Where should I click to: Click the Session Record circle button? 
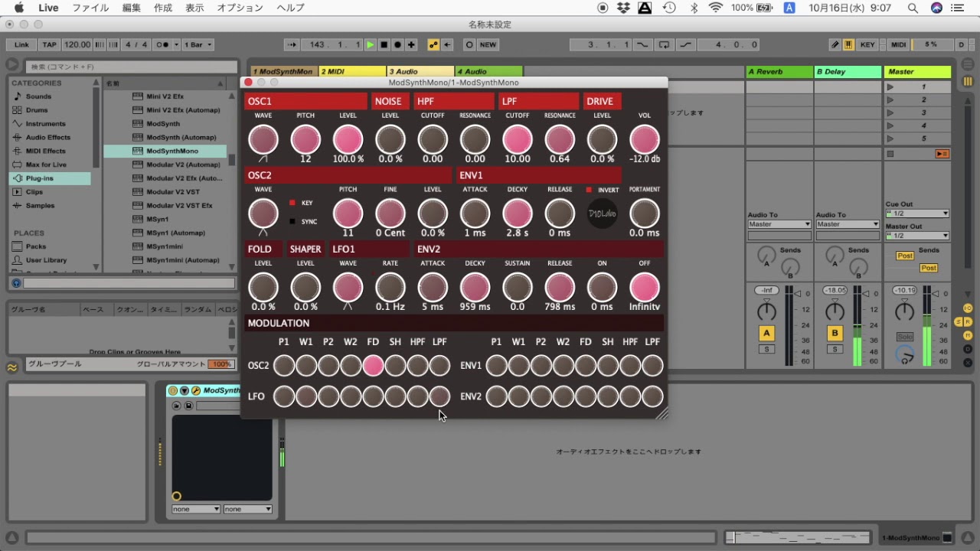469,44
